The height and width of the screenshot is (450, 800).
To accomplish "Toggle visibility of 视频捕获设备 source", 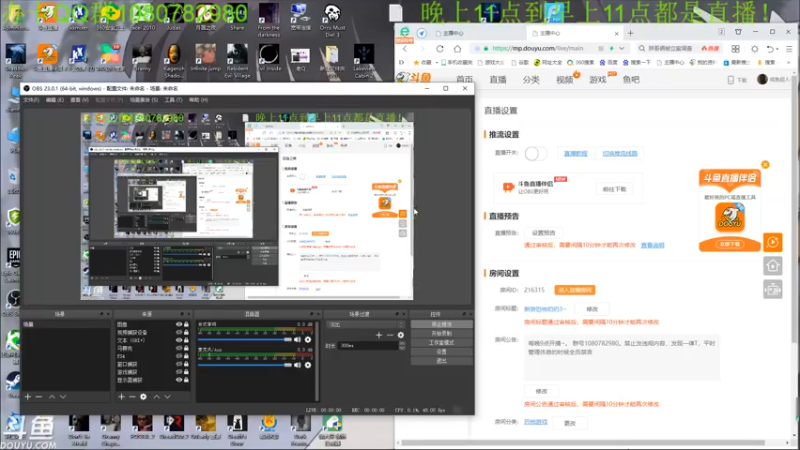I will click(x=179, y=332).
